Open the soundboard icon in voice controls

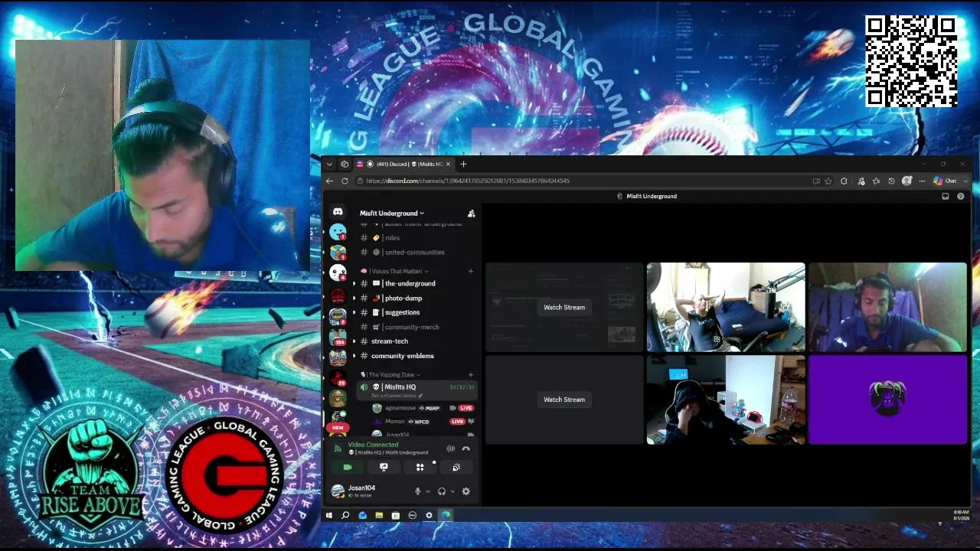tap(456, 467)
